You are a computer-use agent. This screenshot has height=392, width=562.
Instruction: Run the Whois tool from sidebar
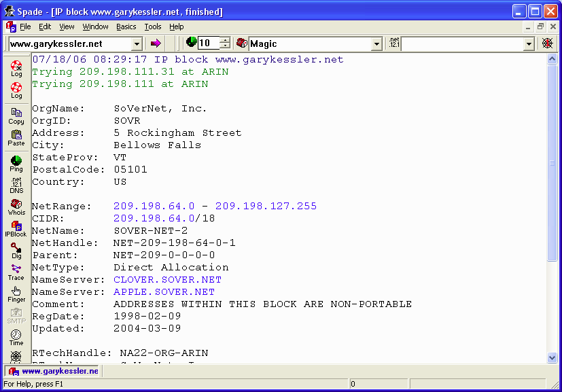(x=16, y=207)
